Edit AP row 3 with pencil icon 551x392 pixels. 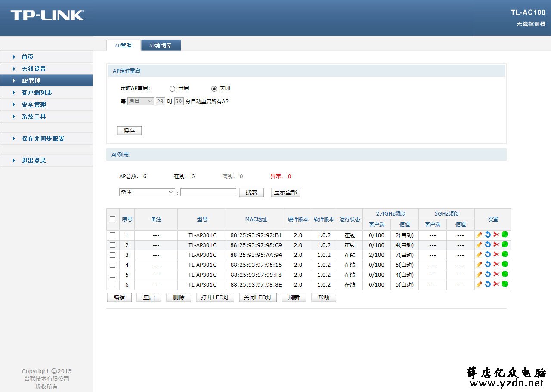pos(479,255)
